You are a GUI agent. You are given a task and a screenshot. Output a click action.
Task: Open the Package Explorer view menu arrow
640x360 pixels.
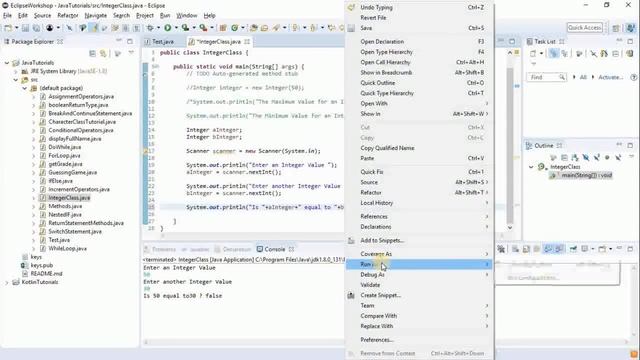(131, 53)
